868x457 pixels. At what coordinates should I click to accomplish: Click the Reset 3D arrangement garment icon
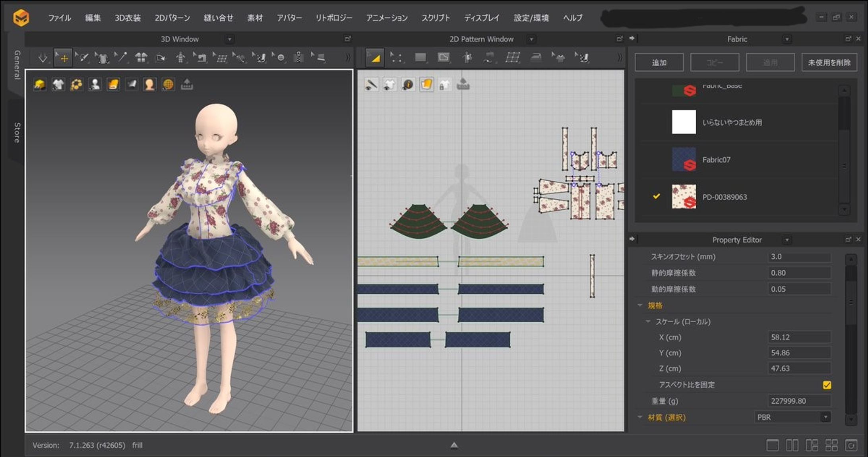click(x=141, y=58)
